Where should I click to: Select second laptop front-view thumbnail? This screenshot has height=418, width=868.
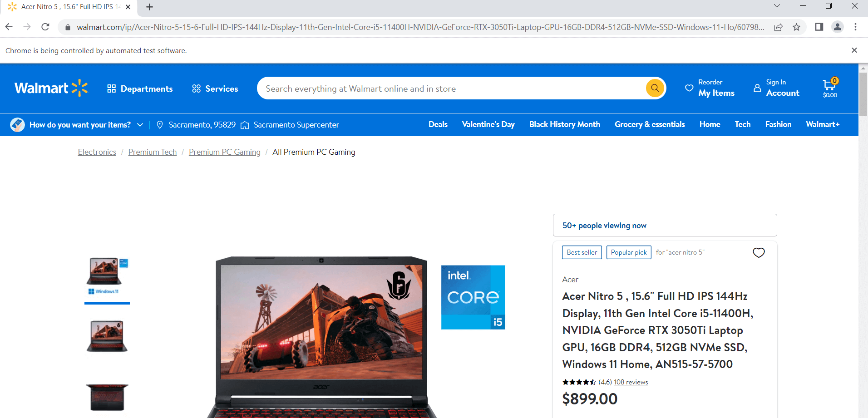pos(107,336)
